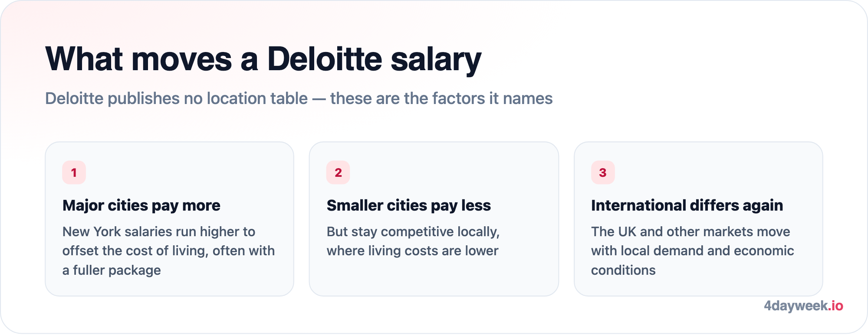This screenshot has height=335, width=868.
Task: Open the 4dayweek.io logo link
Action: 803,306
